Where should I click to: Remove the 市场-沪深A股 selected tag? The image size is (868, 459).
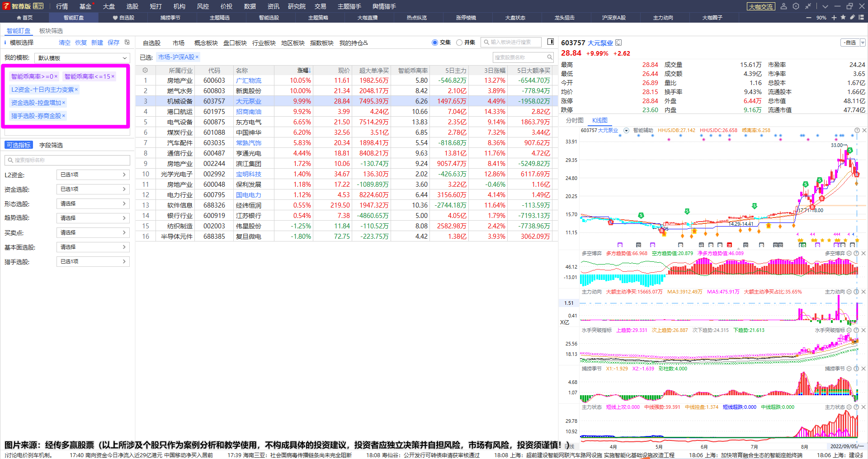tap(197, 57)
